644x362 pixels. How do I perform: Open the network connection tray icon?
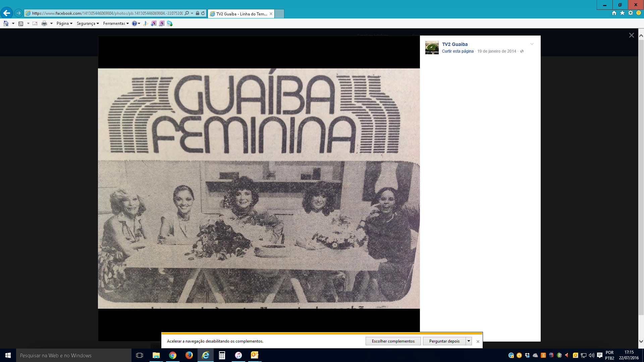[x=584, y=355]
